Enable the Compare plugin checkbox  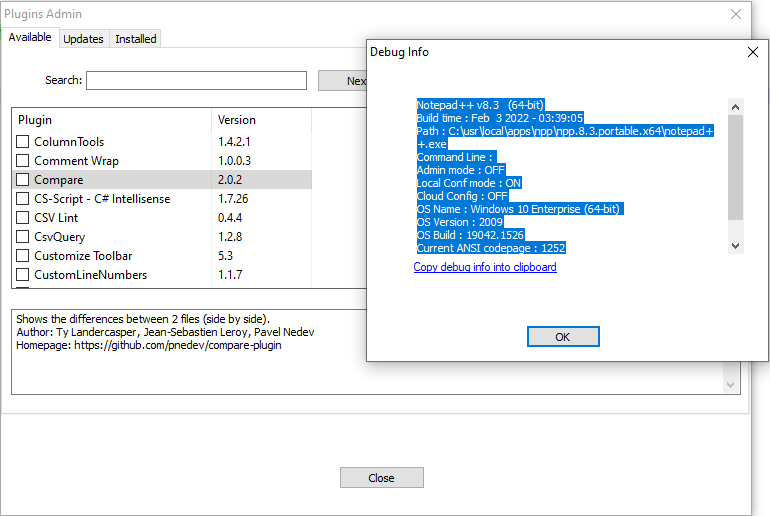pos(23,180)
